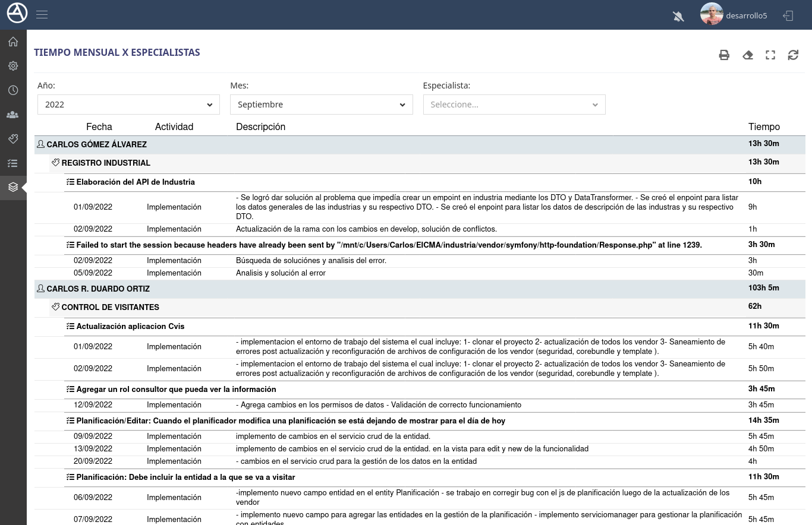
Task: Toggle the muted notifications bell
Action: (x=678, y=16)
